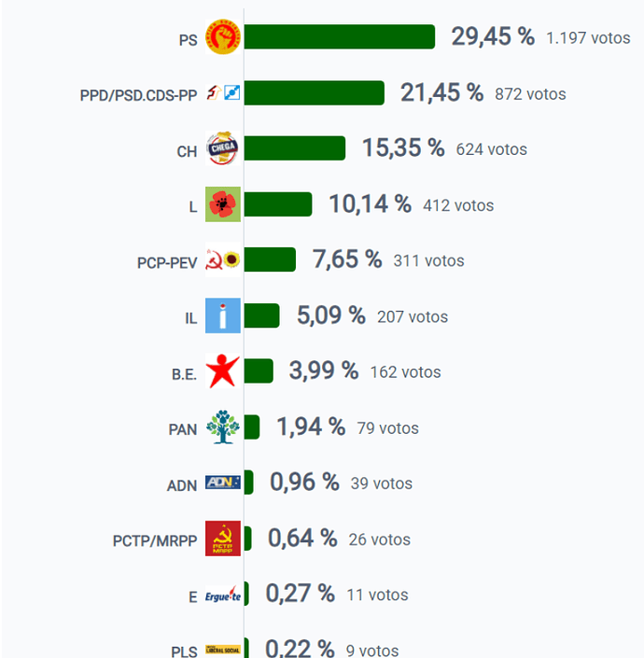Click the PCP-PEV hammer and sunflower logo
644x658 pixels.
tap(223, 260)
